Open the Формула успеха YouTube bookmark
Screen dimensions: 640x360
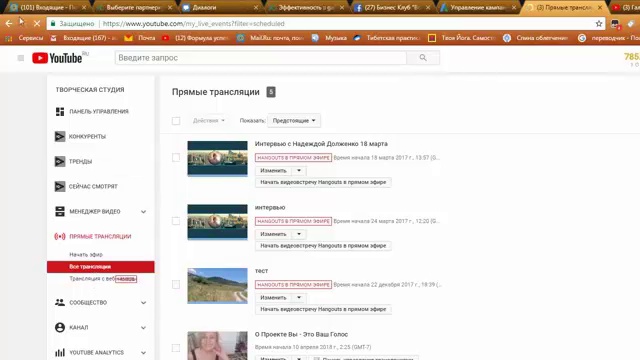coord(195,38)
